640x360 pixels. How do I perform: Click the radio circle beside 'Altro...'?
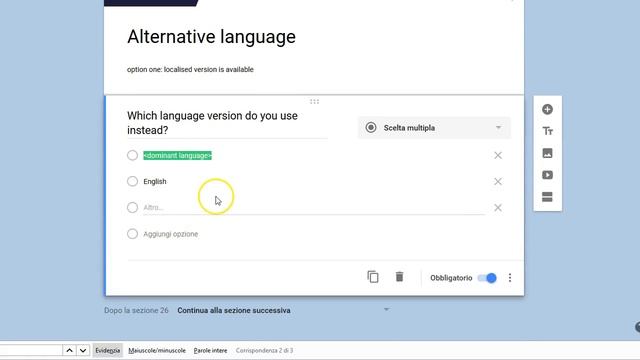tap(132, 208)
